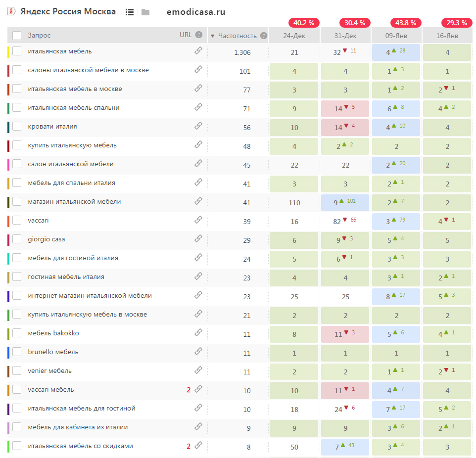Click the 29.3 % visibility badge

tap(457, 23)
